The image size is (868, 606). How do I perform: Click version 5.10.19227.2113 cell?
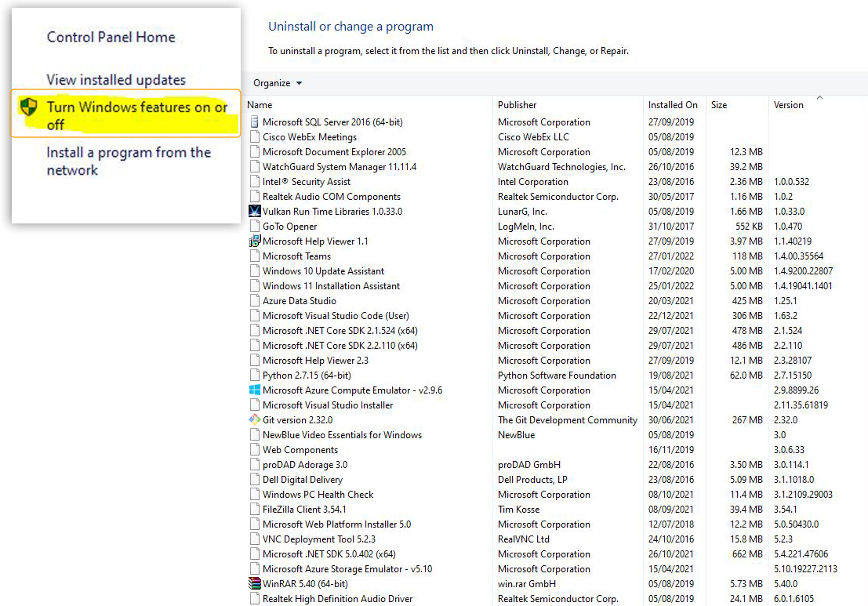pos(805,569)
